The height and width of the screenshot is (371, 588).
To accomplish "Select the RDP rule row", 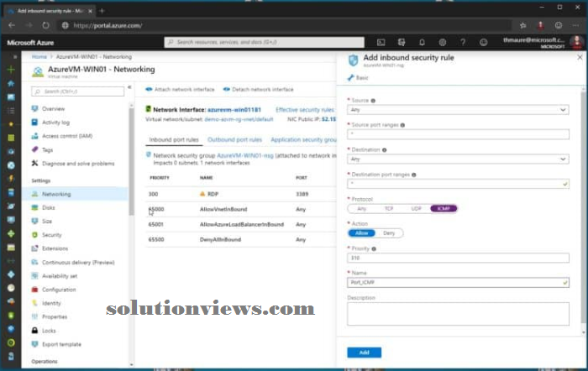I will 241,194.
